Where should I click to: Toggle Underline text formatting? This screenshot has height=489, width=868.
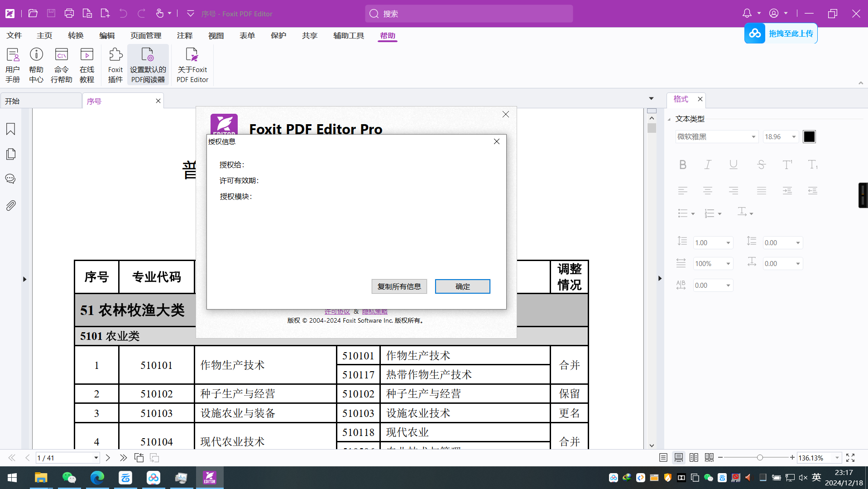pos(734,165)
